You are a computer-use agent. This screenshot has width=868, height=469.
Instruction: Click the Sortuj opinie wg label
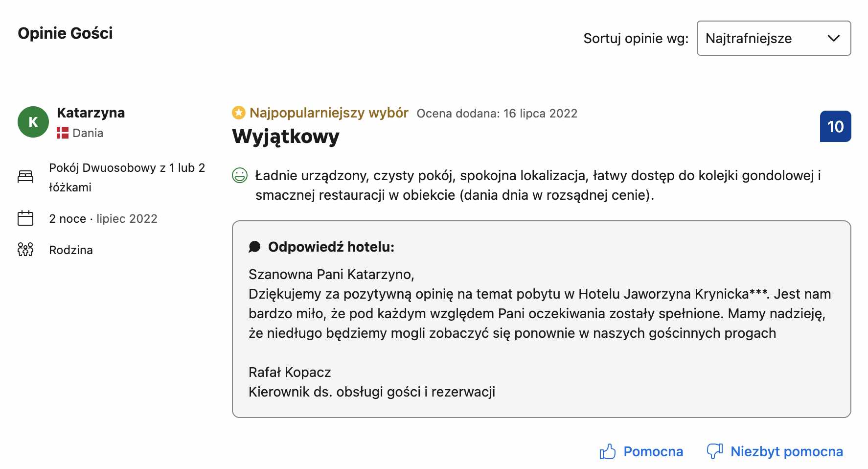[636, 38]
